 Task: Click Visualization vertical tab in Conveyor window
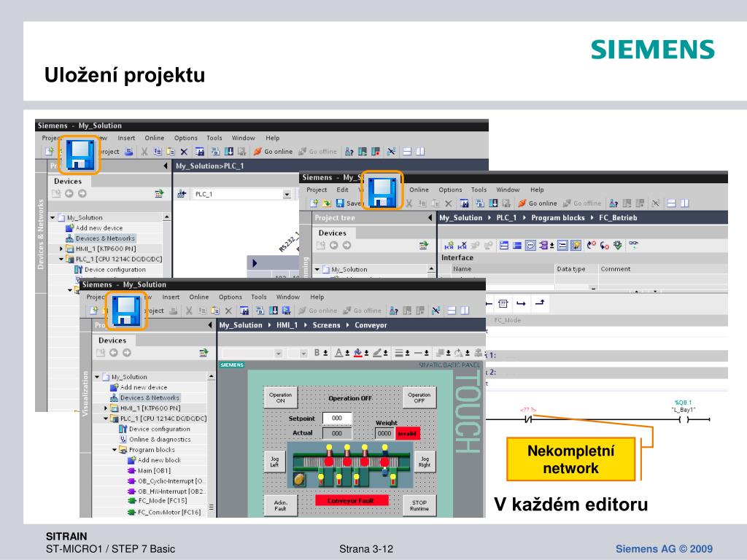tap(85, 393)
